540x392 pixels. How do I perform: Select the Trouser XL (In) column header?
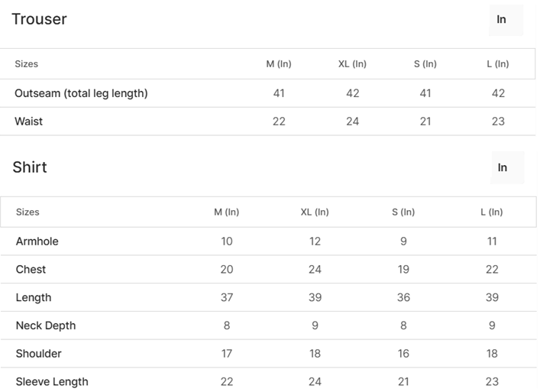coord(352,63)
